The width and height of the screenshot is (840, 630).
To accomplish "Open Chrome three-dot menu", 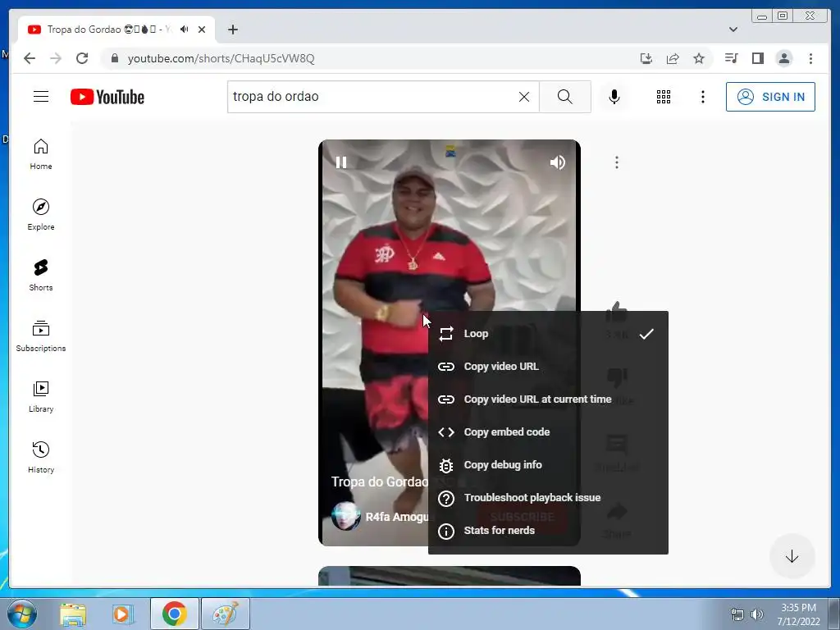I will 810,58.
